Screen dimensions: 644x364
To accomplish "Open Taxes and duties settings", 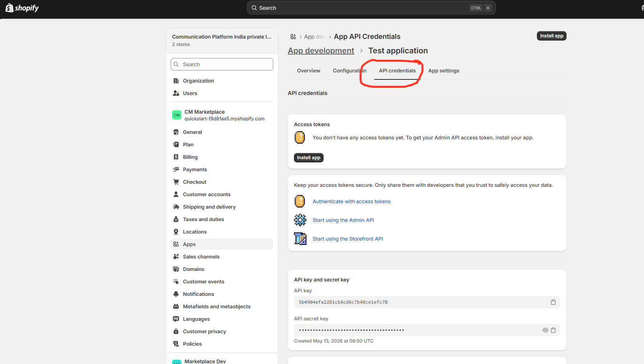I will pyautogui.click(x=222, y=219).
